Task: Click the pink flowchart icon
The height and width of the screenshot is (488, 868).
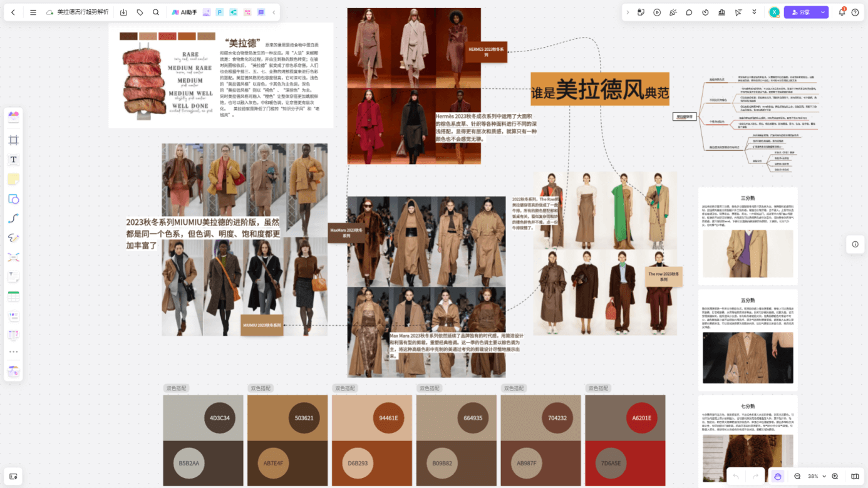Action: (247, 13)
